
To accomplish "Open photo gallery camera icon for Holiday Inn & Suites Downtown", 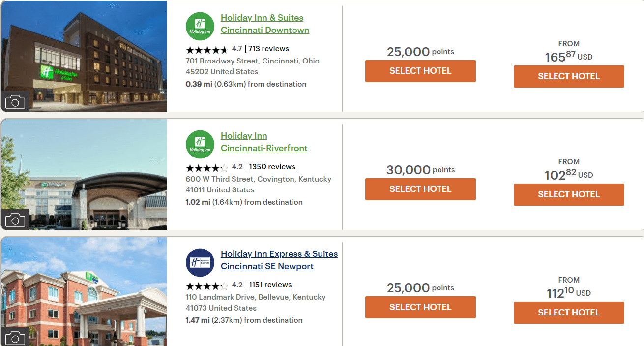I will (15, 102).
